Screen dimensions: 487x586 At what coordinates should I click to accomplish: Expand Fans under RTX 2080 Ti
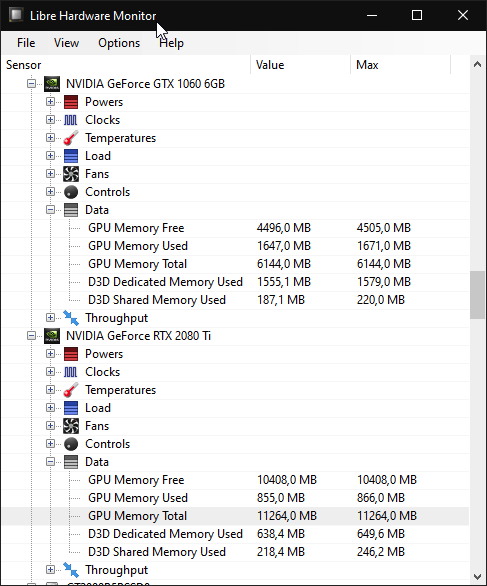(x=50, y=425)
